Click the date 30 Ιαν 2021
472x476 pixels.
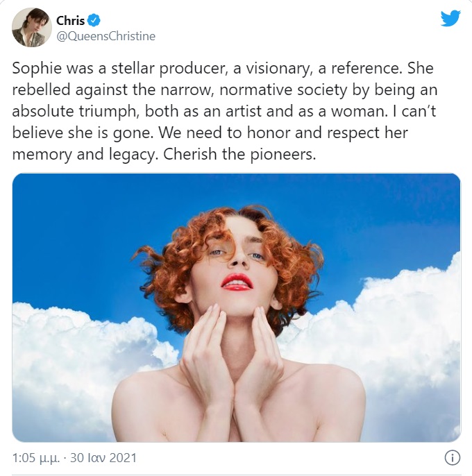(x=103, y=458)
